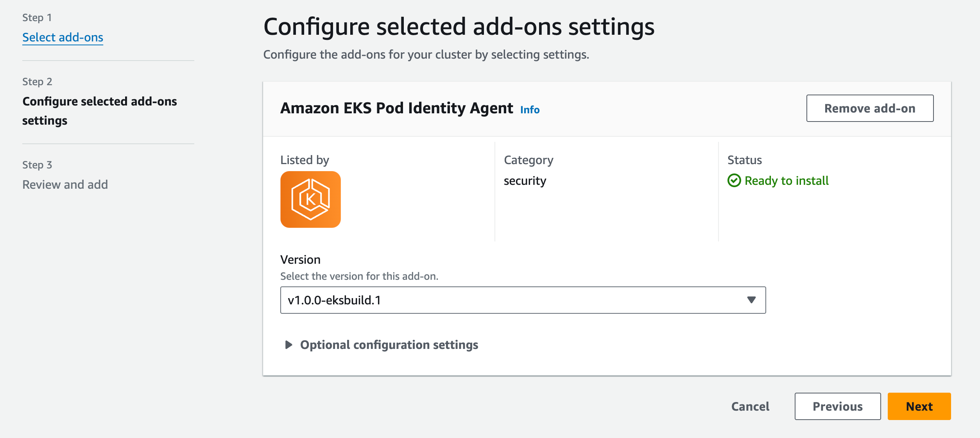Click the green Ready to install checkmark icon
This screenshot has width=980, height=438.
(x=734, y=181)
